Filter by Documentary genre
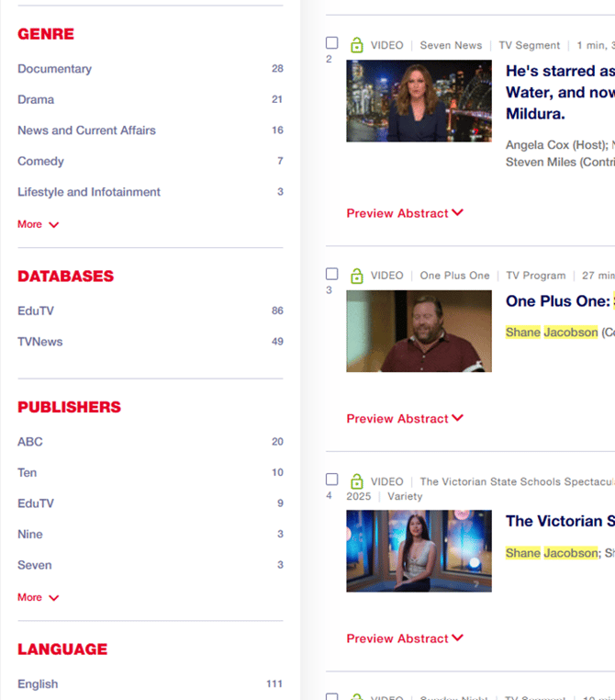The height and width of the screenshot is (700, 615). pos(54,69)
